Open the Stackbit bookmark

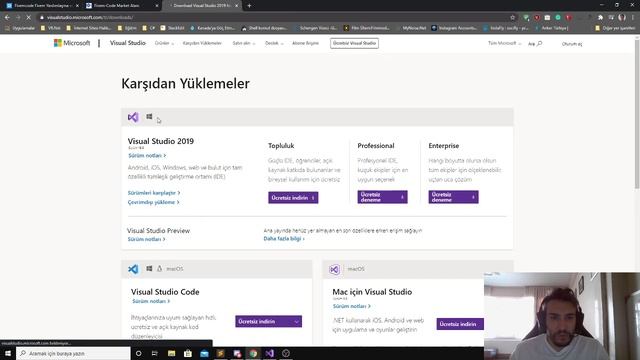172,28
